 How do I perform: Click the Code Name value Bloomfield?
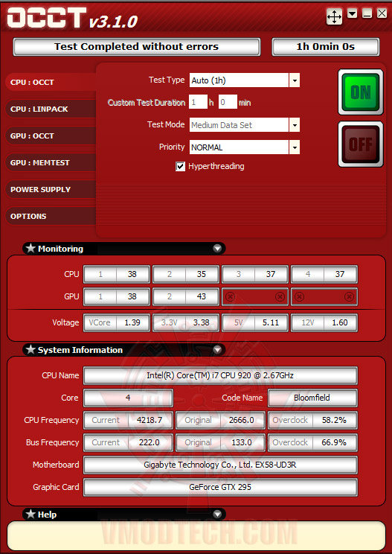tap(312, 398)
